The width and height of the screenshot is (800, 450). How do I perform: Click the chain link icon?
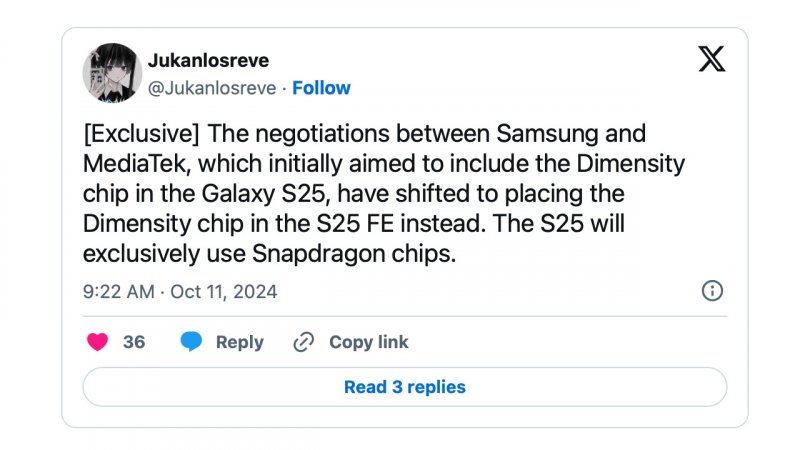pos(304,342)
